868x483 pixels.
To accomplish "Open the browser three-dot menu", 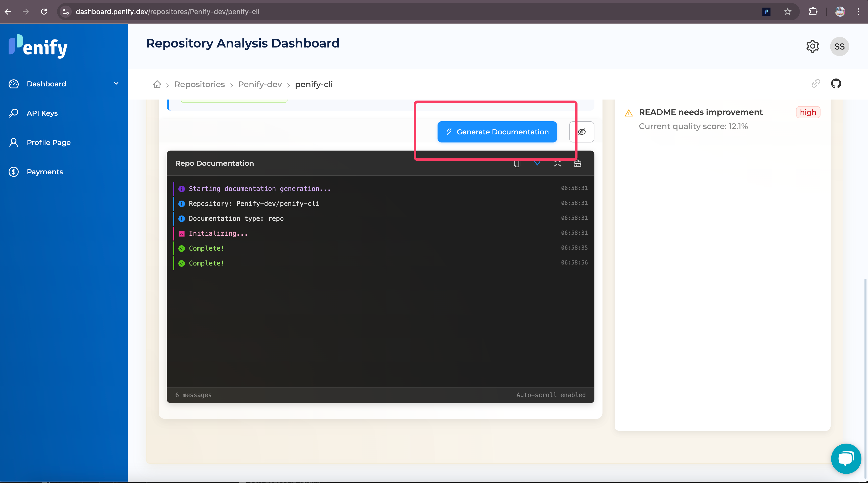I will coord(859,11).
